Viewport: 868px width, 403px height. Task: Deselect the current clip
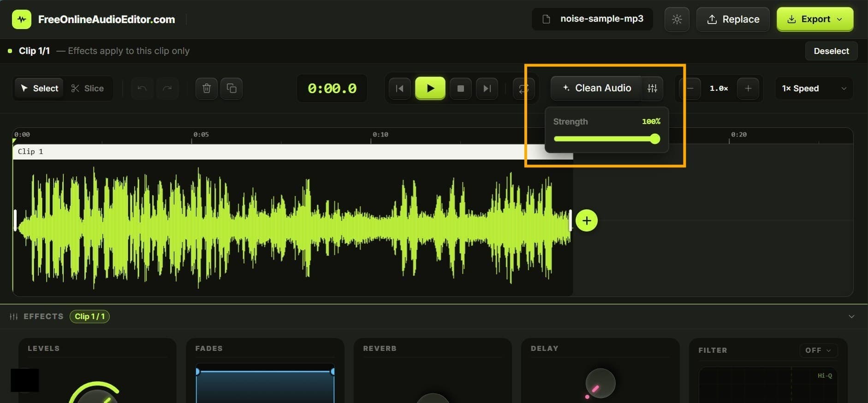point(831,51)
